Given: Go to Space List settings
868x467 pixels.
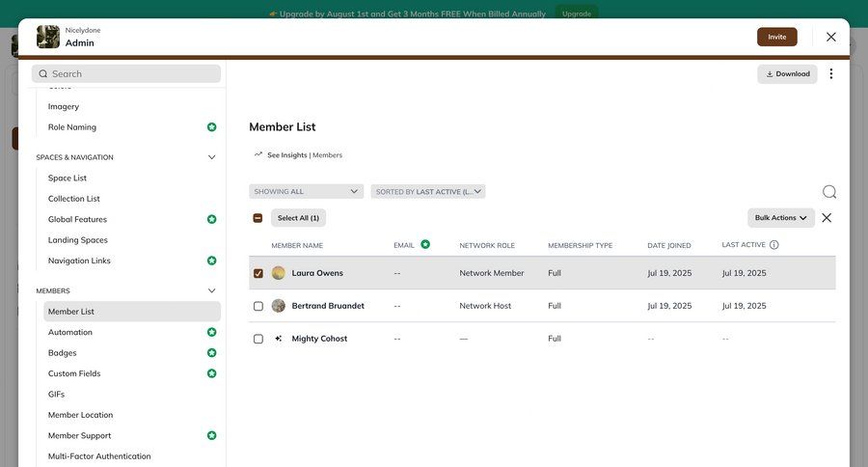Looking at the screenshot, I should click(68, 178).
